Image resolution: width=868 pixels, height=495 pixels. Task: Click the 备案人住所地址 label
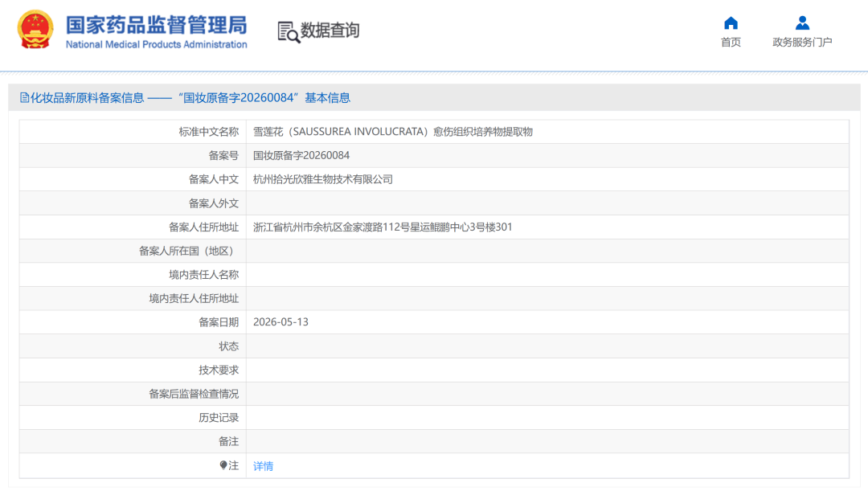(203, 227)
